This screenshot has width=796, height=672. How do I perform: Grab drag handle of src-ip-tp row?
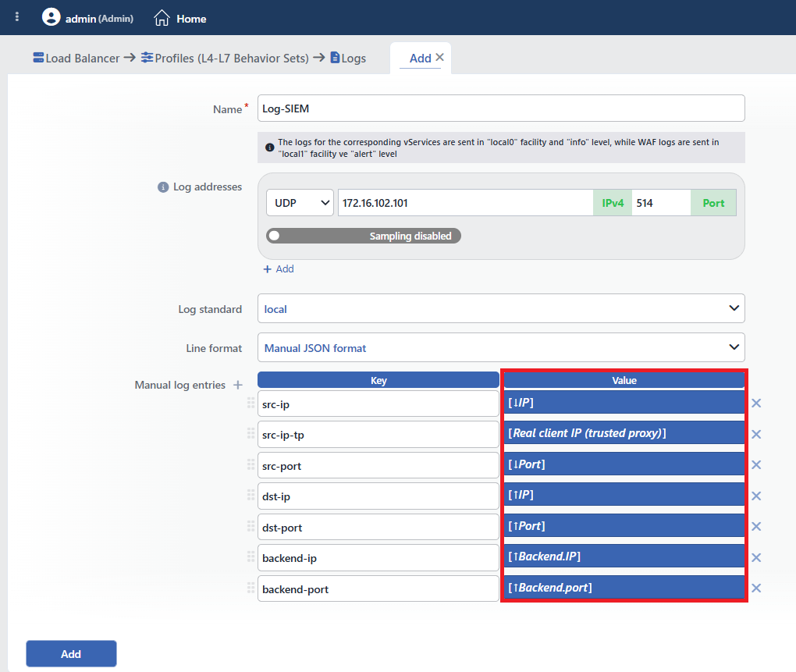coord(251,433)
